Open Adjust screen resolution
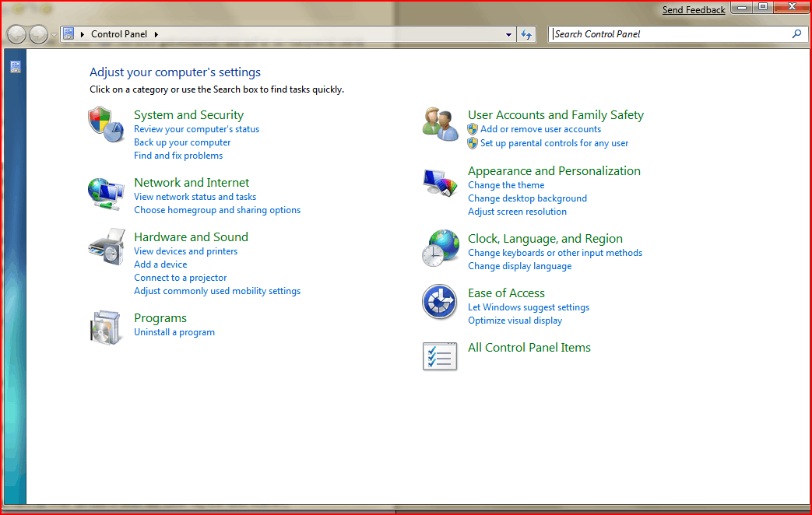The height and width of the screenshot is (515, 812). tap(517, 212)
